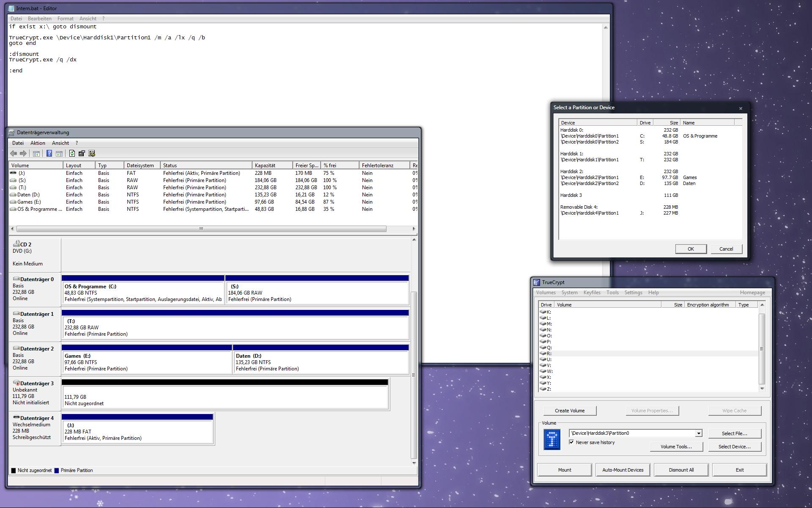Click OK in Select a Partition dialog

690,249
